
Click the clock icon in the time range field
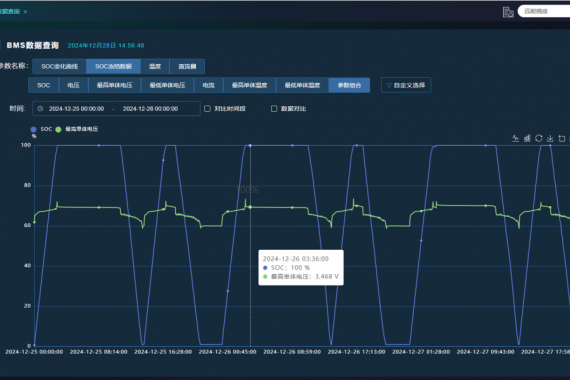coord(40,108)
